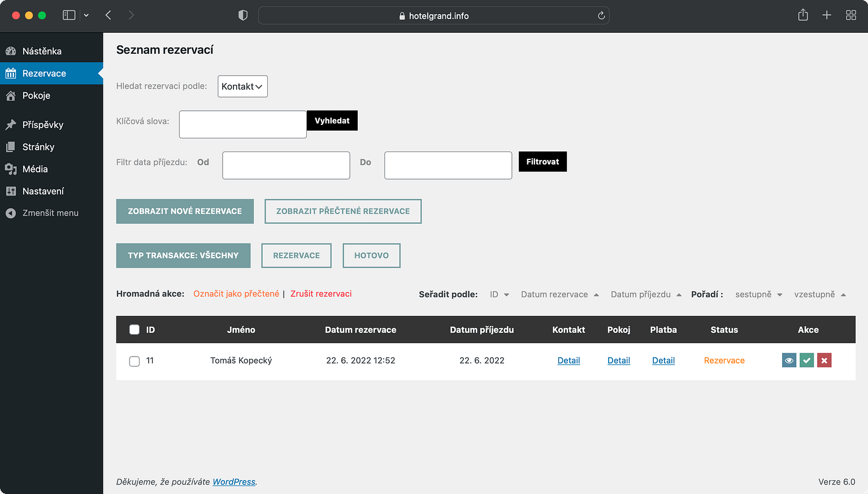Open a new tab with plus icon
868x494 pixels.
pos(826,15)
